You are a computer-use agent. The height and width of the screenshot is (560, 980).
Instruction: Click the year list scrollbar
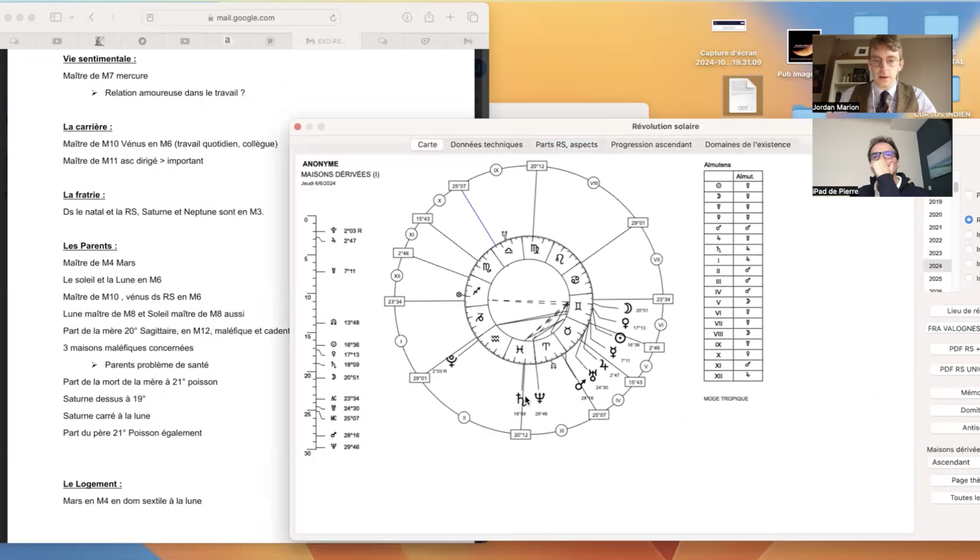pyautogui.click(x=955, y=188)
